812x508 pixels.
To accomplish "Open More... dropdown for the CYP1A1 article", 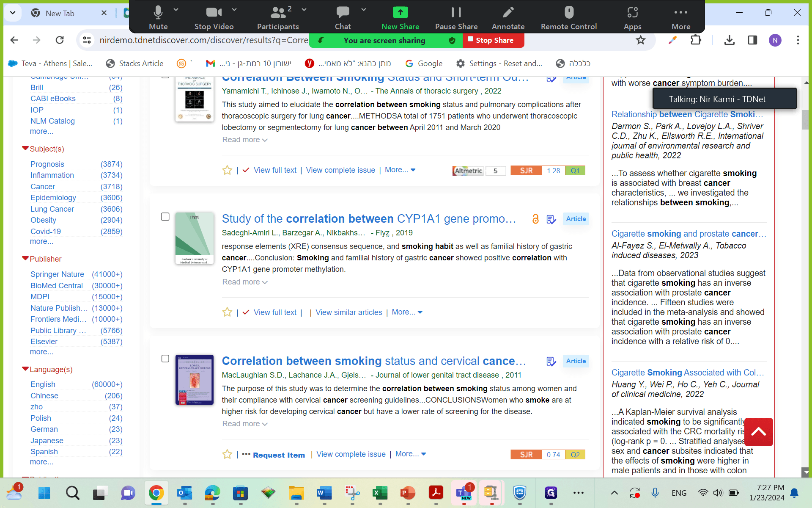I will coord(407,312).
